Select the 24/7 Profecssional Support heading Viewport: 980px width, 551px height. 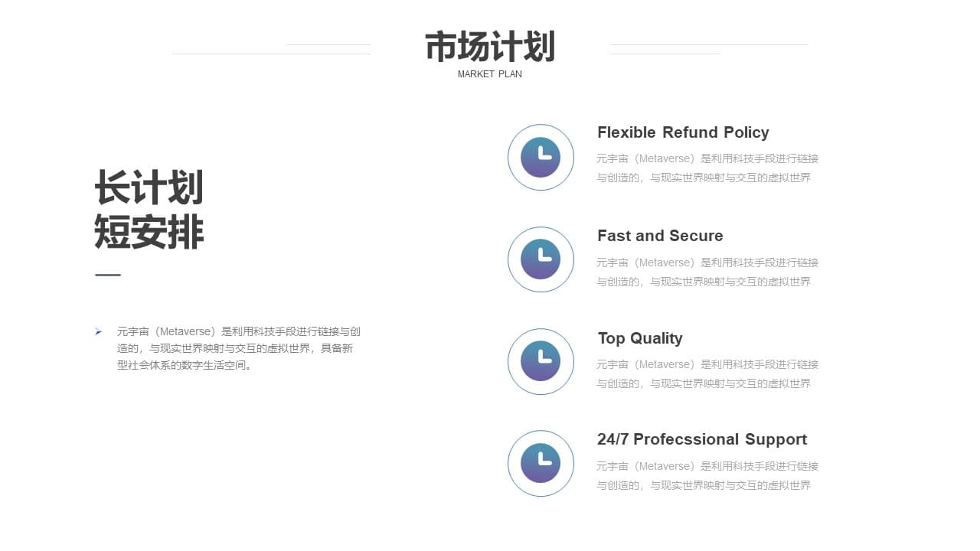pyautogui.click(x=702, y=439)
